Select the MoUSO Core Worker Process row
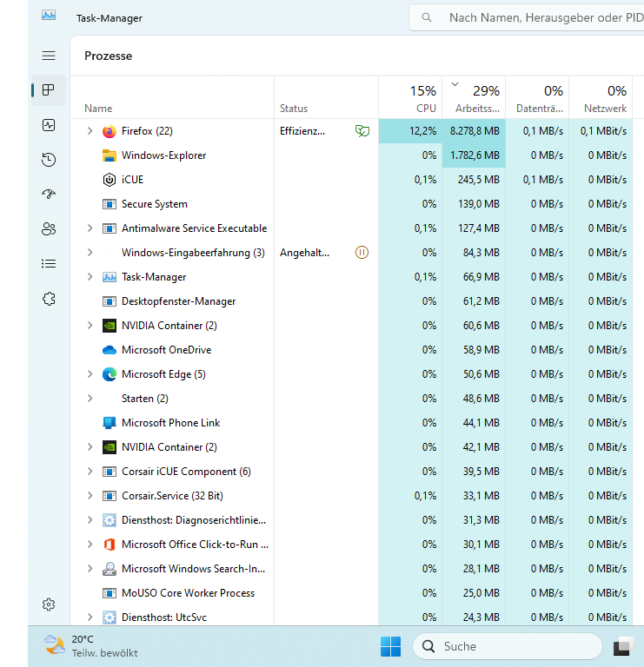This screenshot has height=667, width=644. [x=351, y=593]
